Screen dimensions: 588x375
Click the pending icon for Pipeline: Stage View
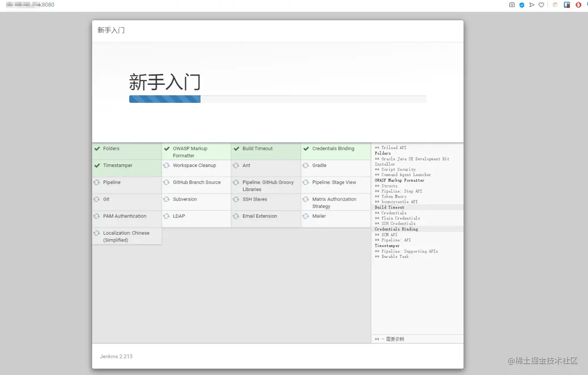tap(306, 183)
